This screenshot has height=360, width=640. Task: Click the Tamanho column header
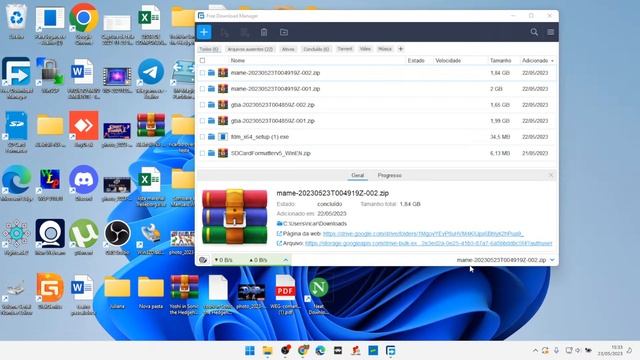[500, 60]
